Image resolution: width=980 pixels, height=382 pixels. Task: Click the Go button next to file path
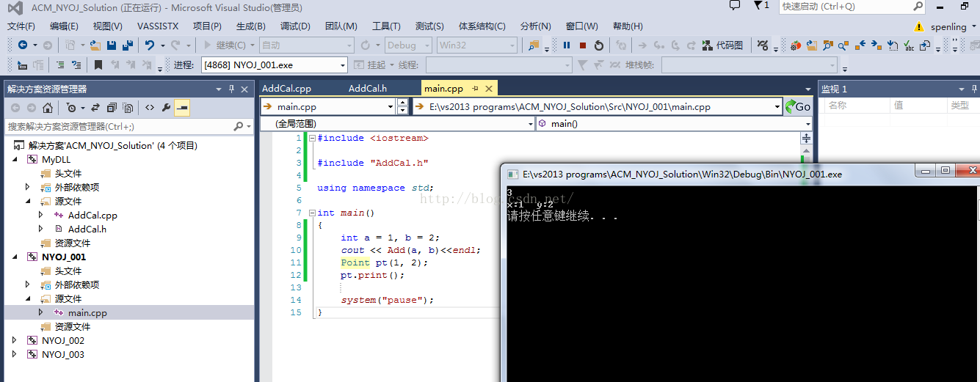[798, 106]
